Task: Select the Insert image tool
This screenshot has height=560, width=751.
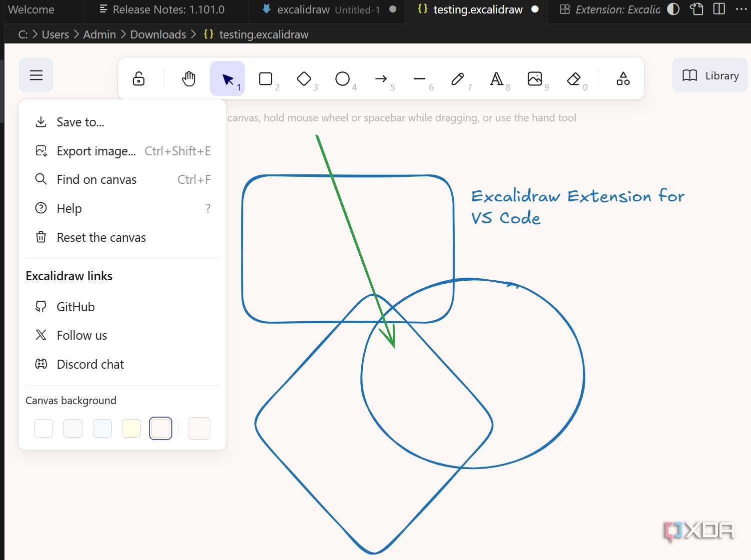Action: tap(535, 79)
